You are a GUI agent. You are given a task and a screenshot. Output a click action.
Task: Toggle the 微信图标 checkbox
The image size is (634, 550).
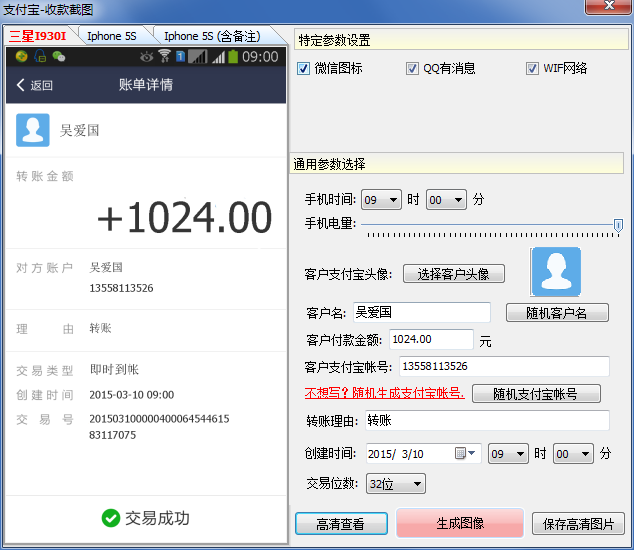tap(303, 68)
